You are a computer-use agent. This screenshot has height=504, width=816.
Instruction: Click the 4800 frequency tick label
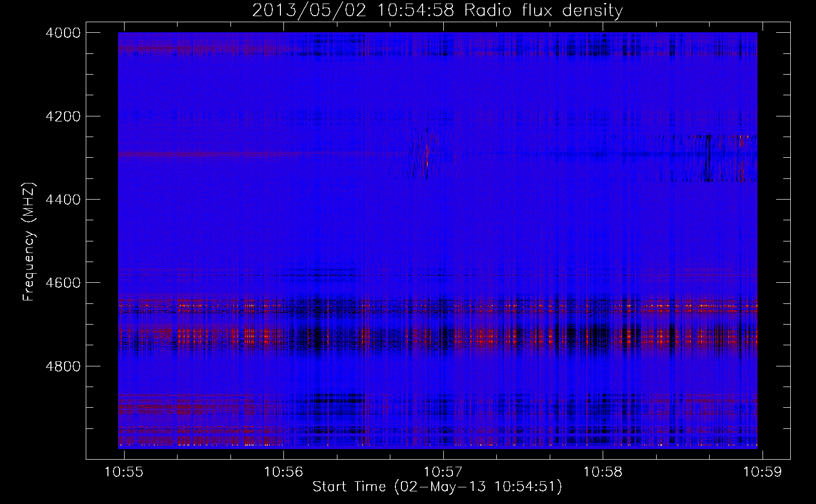[63, 366]
